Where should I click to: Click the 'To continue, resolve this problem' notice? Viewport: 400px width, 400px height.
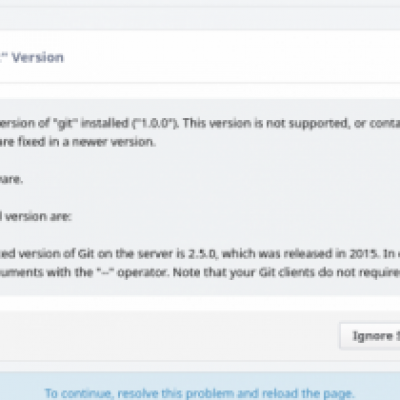click(x=199, y=393)
